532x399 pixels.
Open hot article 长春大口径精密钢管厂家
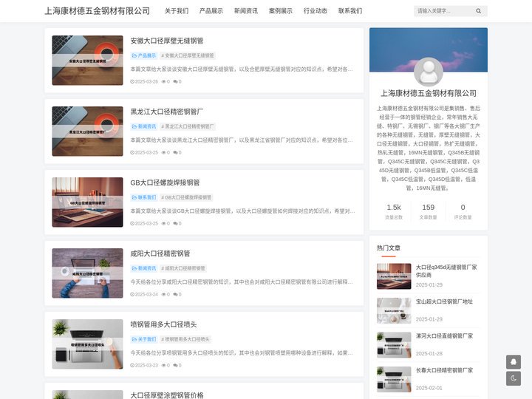(444, 370)
